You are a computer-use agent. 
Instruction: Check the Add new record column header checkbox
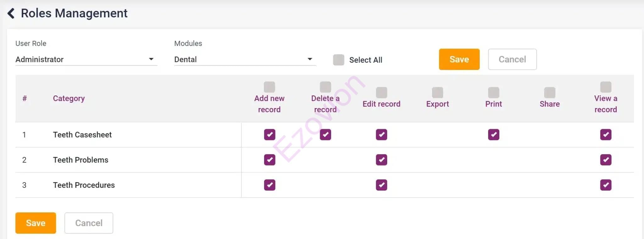click(x=269, y=87)
